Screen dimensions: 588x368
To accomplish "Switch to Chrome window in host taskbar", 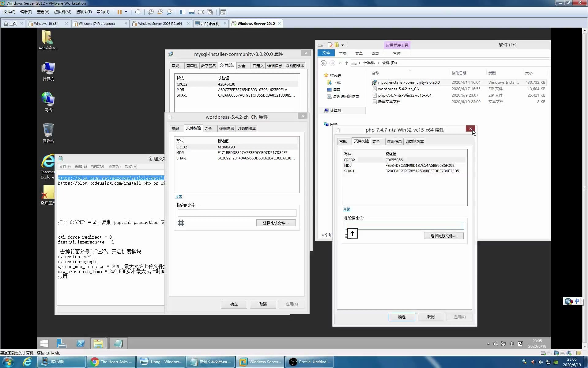I will pyautogui.click(x=111, y=362).
